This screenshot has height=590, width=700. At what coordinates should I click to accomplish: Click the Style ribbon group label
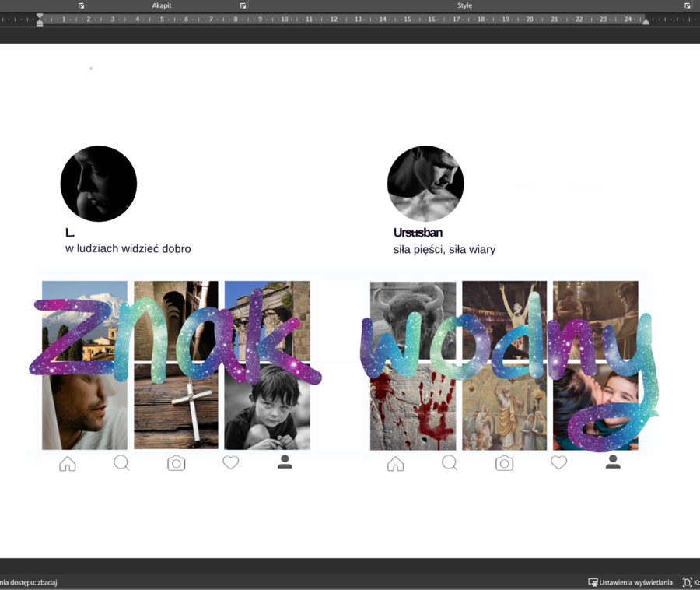coord(464,5)
